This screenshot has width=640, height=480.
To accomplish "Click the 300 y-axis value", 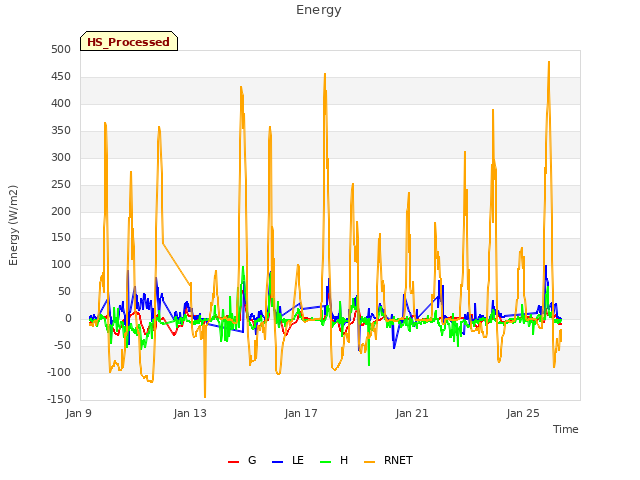I will coord(61,157).
